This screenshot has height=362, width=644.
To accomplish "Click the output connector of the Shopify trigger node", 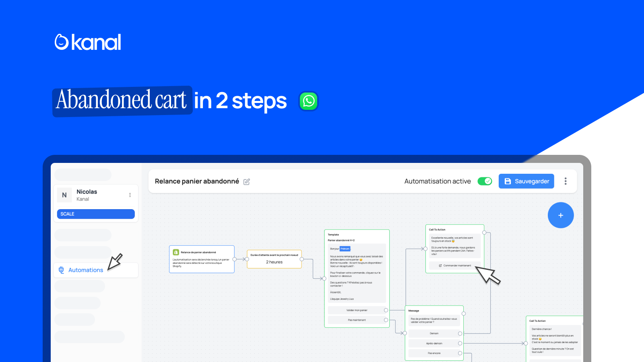I will click(x=235, y=259).
